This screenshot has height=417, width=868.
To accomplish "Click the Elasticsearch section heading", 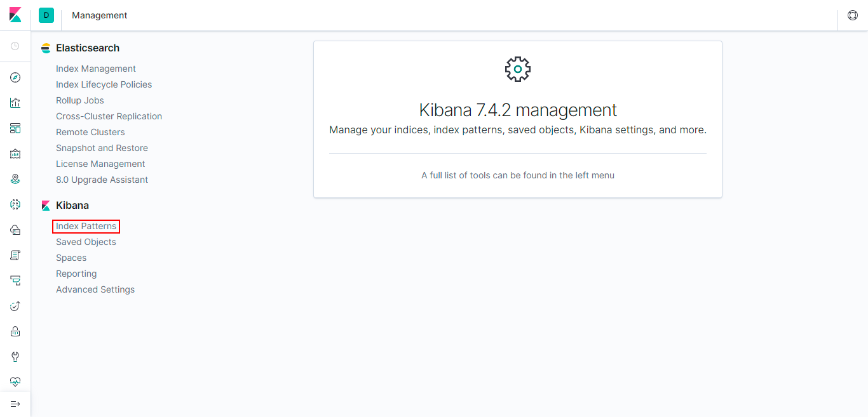I will pos(88,48).
